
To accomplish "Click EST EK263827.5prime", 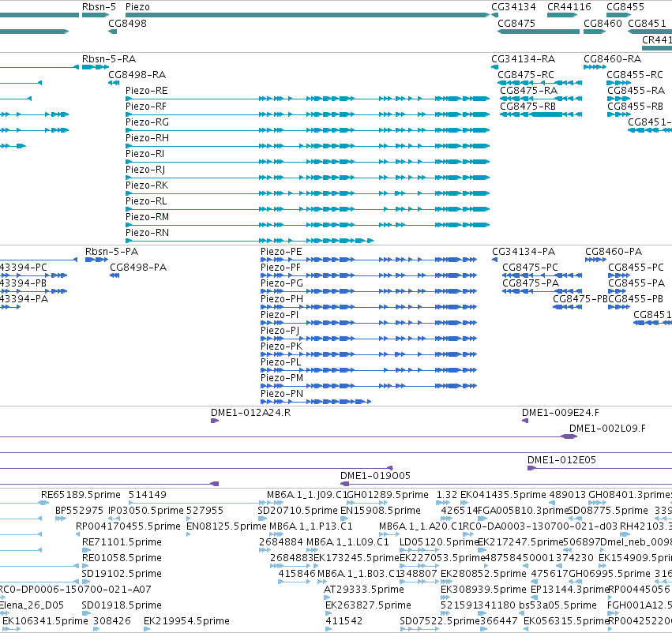I will pyautogui.click(x=328, y=613).
